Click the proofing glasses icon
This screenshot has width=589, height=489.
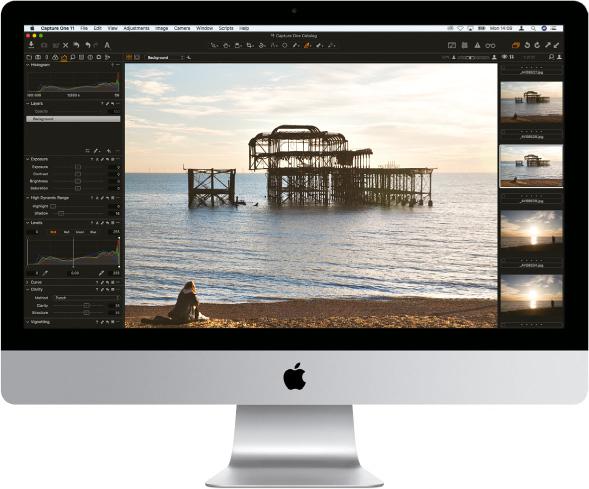click(x=490, y=46)
